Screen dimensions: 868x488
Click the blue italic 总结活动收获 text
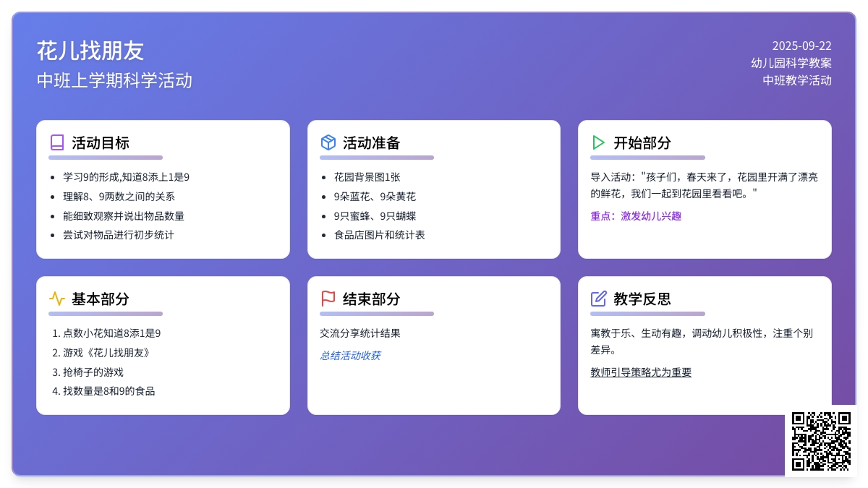(350, 356)
